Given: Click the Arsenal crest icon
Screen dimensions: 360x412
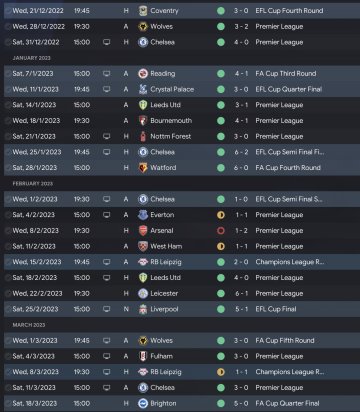Looking at the screenshot, I should (143, 231).
